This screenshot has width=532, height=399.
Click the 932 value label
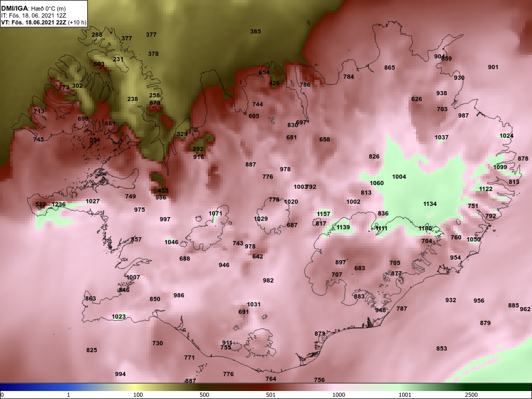tap(451, 300)
